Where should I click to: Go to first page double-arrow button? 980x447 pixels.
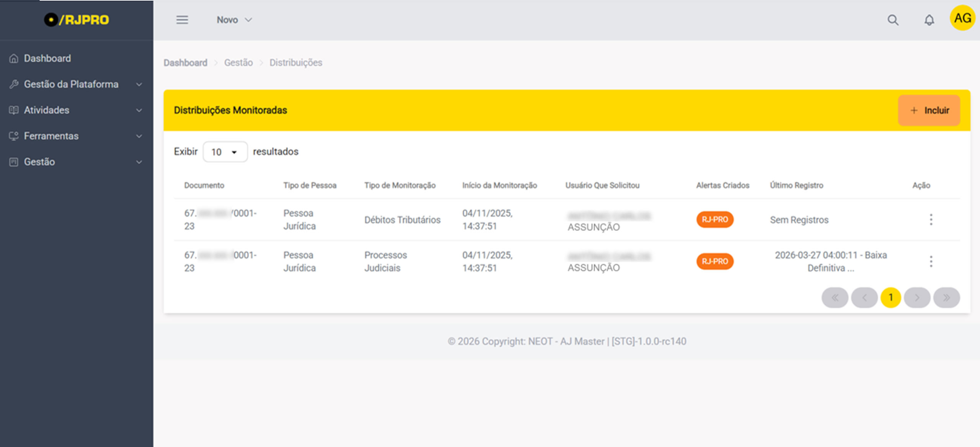point(835,298)
